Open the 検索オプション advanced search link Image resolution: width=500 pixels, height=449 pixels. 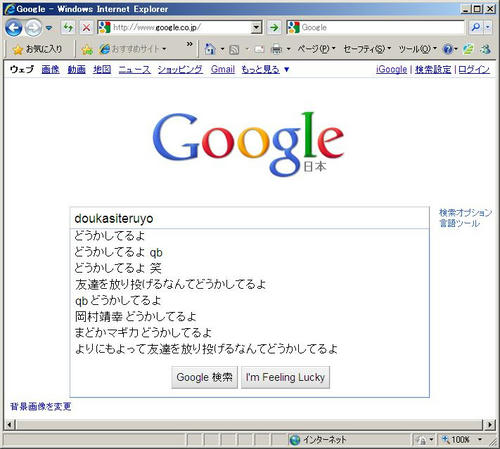point(465,213)
